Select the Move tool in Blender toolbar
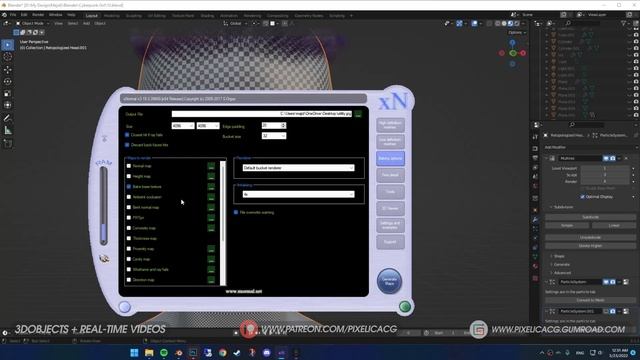 click(8, 70)
